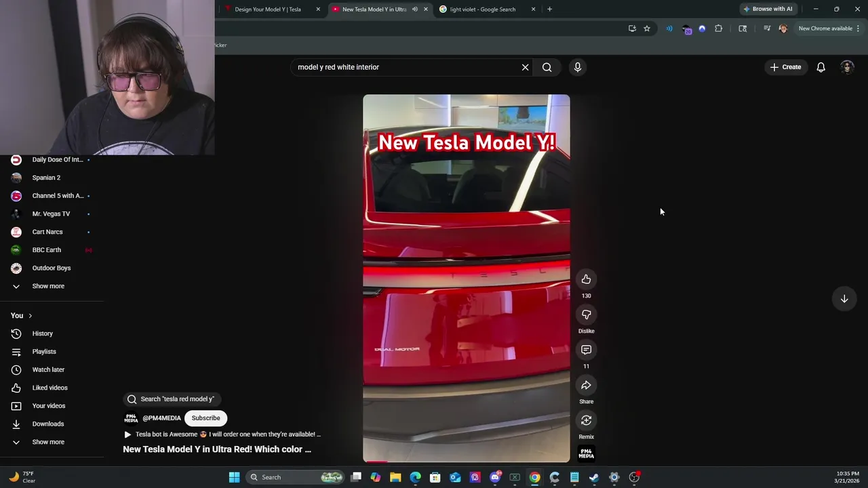
Task: Open File Explorer from taskbar
Action: [x=395, y=477]
